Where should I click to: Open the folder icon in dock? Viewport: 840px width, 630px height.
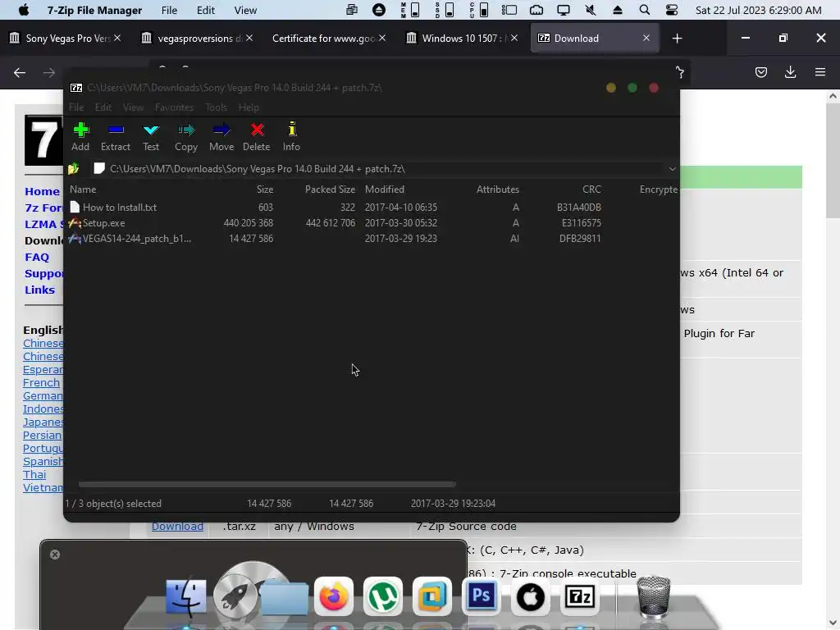(x=285, y=596)
